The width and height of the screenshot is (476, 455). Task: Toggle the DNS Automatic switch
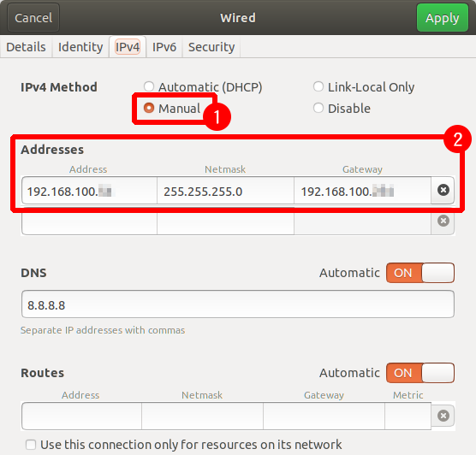tap(420, 273)
